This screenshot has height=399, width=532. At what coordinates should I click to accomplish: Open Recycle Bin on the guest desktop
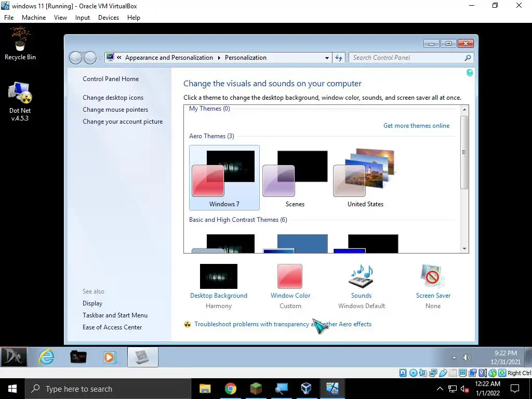[20, 44]
